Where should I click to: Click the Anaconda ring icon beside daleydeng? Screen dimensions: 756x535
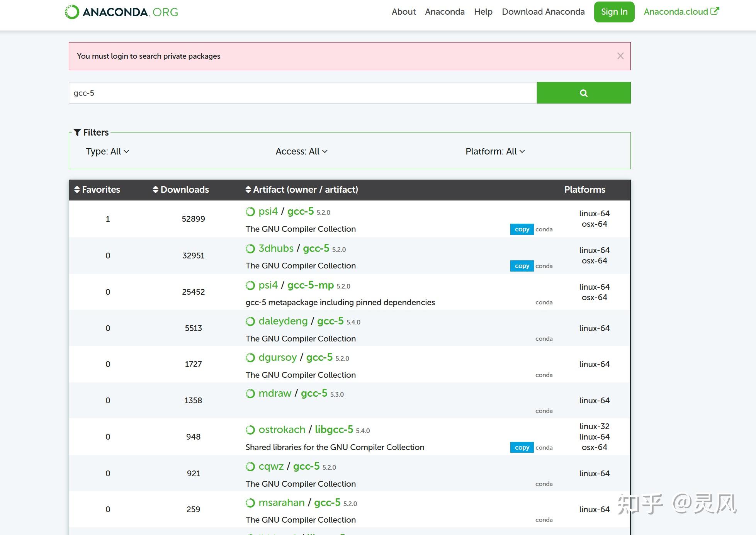[x=250, y=321]
